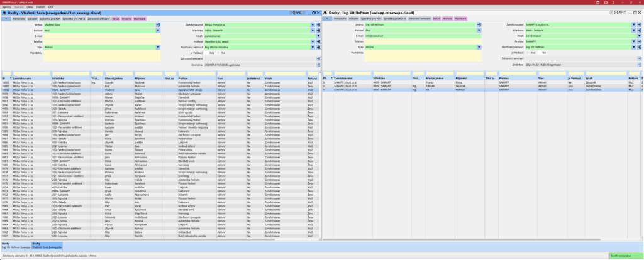Click arrow icon beside Jméno Vladimír Sova
The height and width of the screenshot is (260, 644).
point(157,24)
